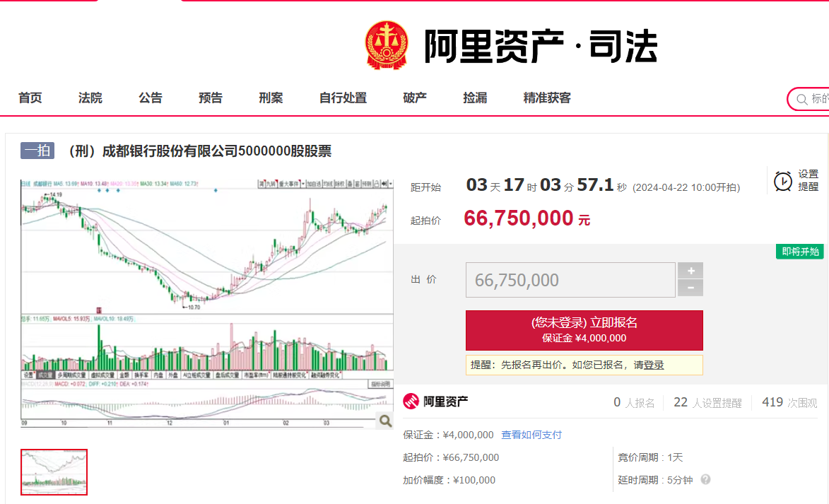This screenshot has height=504, width=829.
Task: Increase bid with the plus button
Action: [x=690, y=270]
